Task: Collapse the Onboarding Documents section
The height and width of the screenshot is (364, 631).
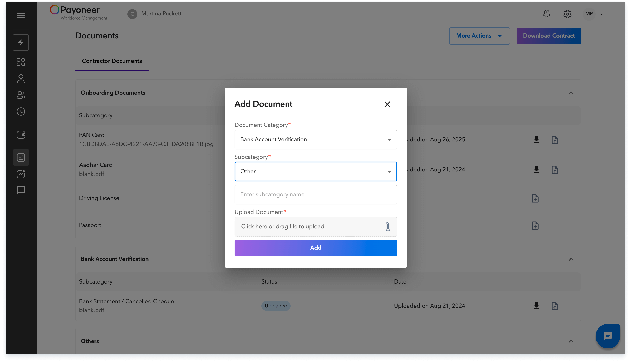Action: pos(571,93)
